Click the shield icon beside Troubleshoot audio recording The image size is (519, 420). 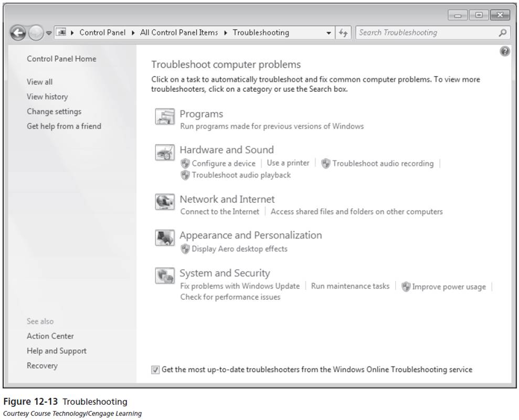[x=326, y=164]
